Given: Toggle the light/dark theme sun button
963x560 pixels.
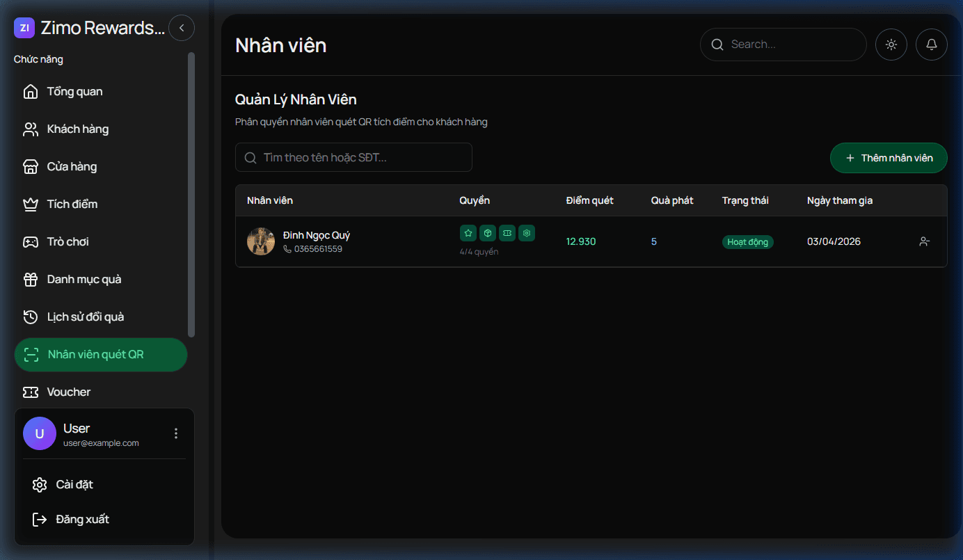Looking at the screenshot, I should 891,45.
